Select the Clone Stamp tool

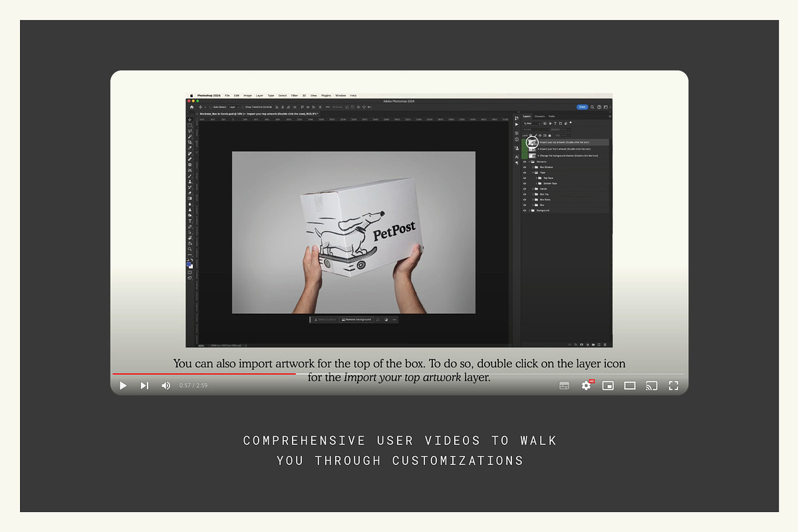[x=190, y=182]
